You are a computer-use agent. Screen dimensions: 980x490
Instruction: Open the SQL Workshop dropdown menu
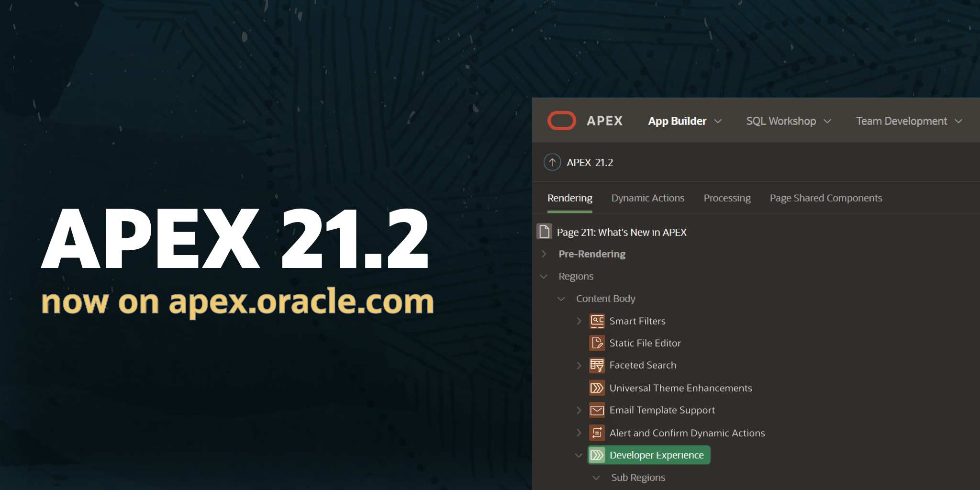[788, 121]
